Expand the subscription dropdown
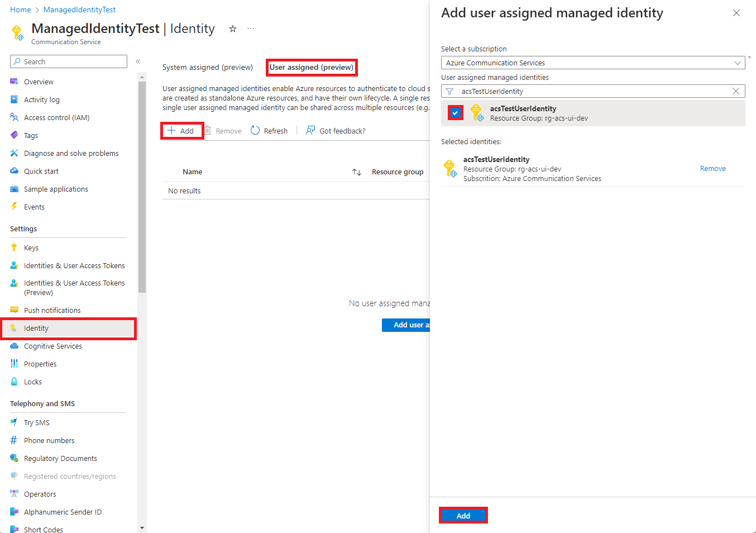Viewport: 756px width, 533px height. click(593, 63)
